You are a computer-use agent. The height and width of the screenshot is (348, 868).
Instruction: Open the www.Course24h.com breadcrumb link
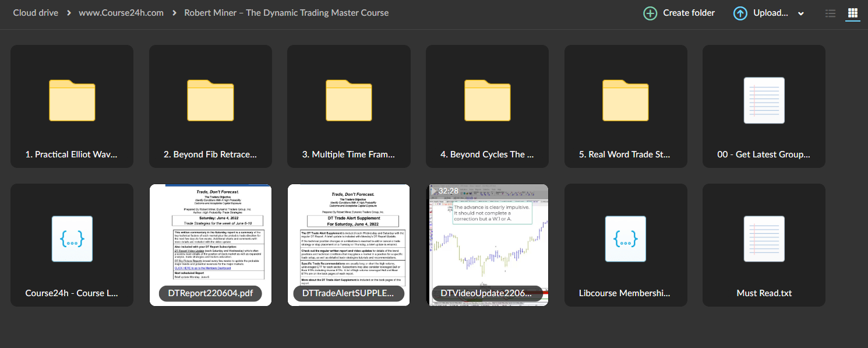pyautogui.click(x=121, y=12)
